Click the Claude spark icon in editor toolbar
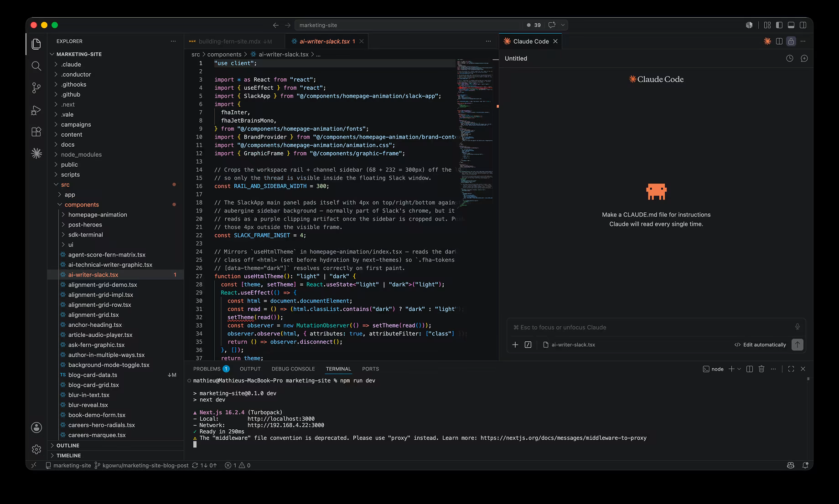 pyautogui.click(x=767, y=41)
